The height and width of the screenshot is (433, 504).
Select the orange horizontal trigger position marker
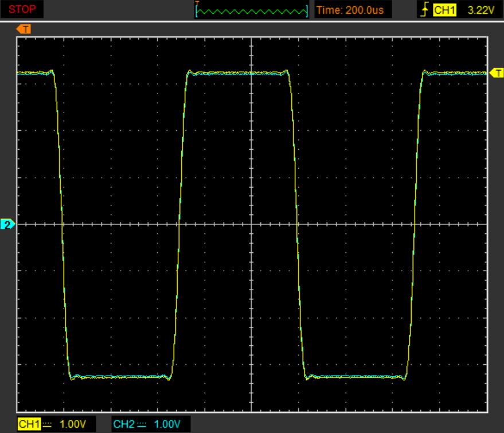click(x=24, y=29)
